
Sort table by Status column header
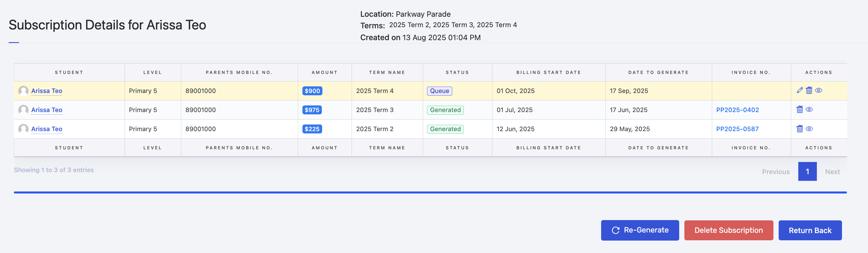click(x=457, y=72)
